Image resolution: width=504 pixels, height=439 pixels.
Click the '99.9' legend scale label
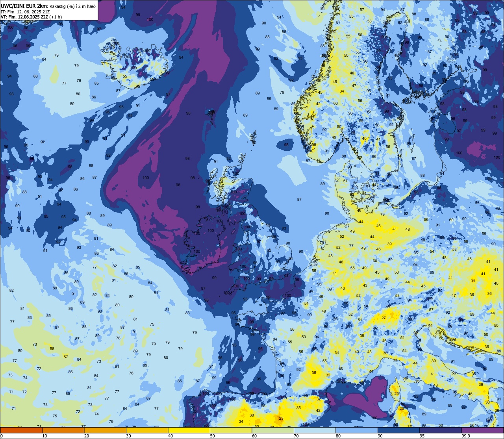pos(466,436)
